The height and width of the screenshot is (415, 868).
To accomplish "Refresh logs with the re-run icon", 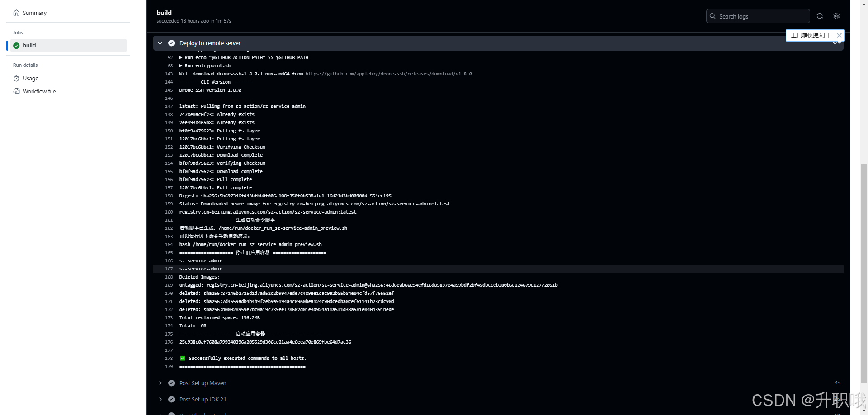I will pos(820,16).
